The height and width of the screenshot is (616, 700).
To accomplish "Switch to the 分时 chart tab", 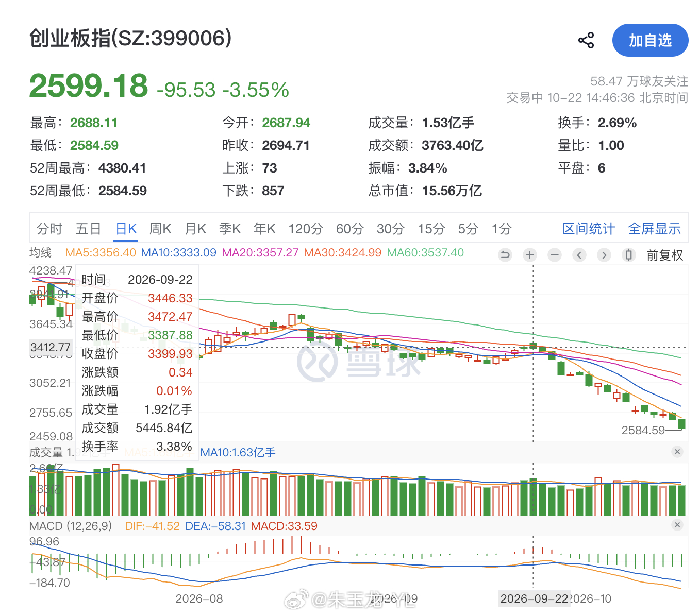I will pyautogui.click(x=49, y=229).
